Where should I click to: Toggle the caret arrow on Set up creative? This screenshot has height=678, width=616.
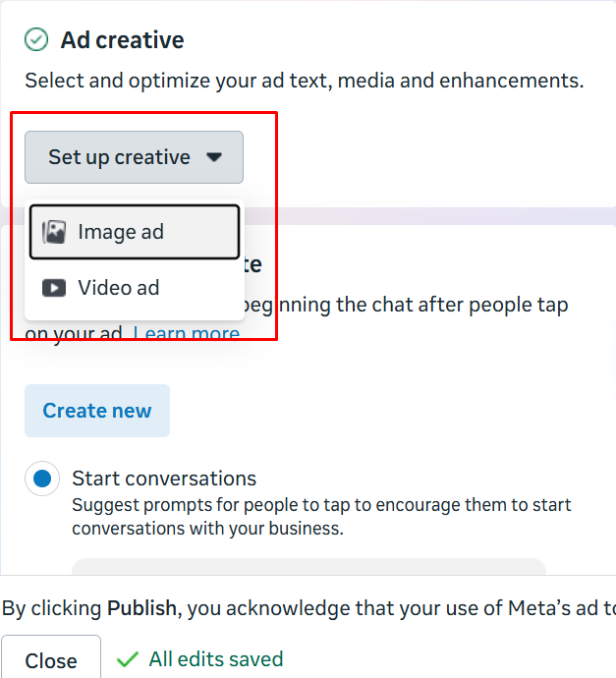(214, 157)
